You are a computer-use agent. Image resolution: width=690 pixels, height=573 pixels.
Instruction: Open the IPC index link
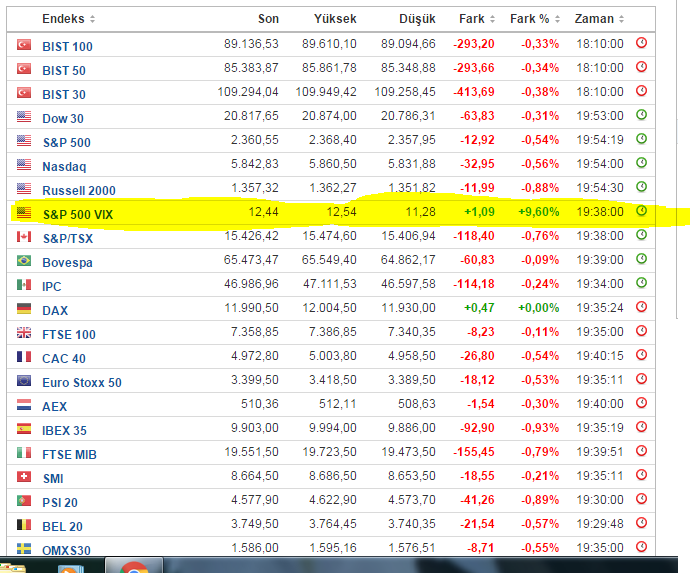[51, 286]
